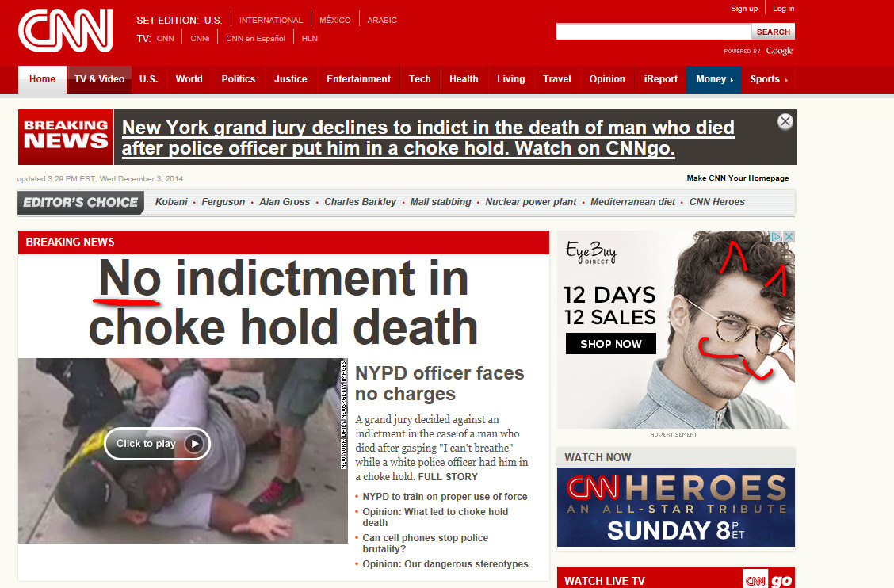894x588 pixels.
Task: Click the CNN logo in header
Action: click(66, 30)
